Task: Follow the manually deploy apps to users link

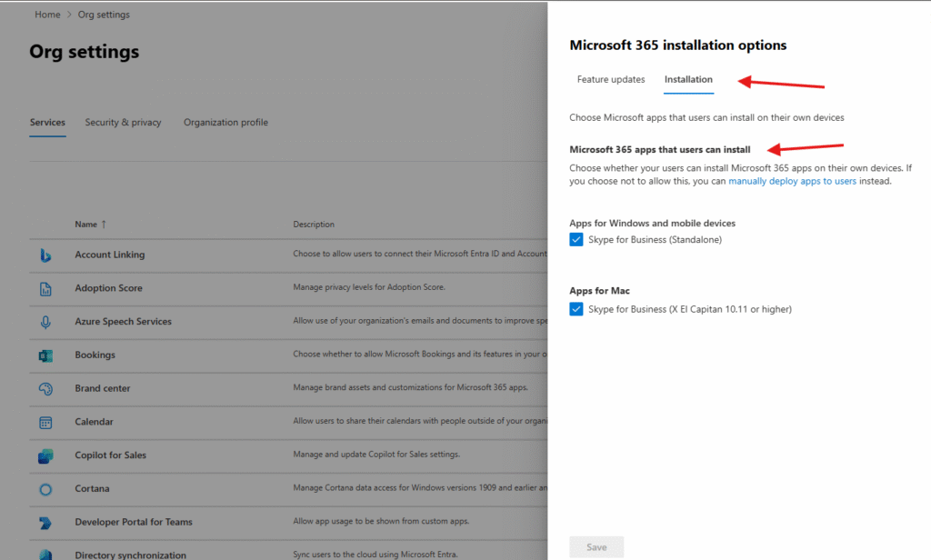Action: pos(792,181)
